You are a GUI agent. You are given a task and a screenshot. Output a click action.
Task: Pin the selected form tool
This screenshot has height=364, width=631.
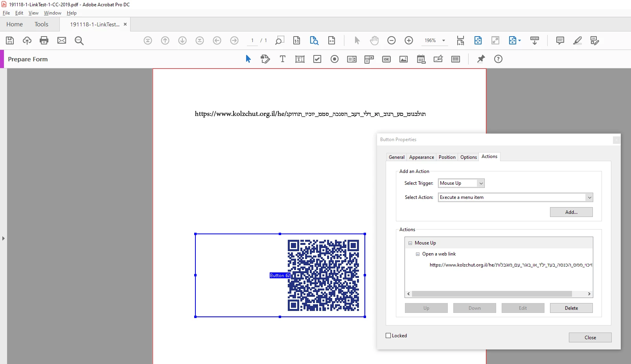pyautogui.click(x=481, y=59)
